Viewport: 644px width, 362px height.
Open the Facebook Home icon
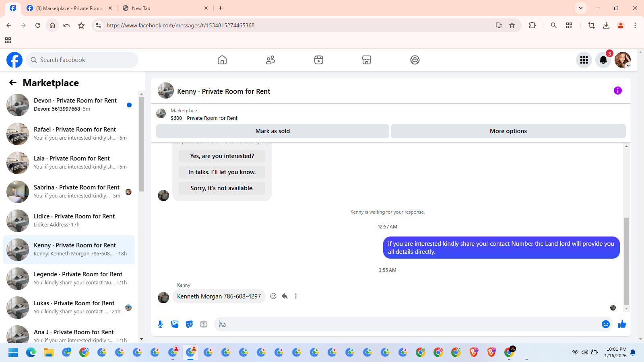222,60
